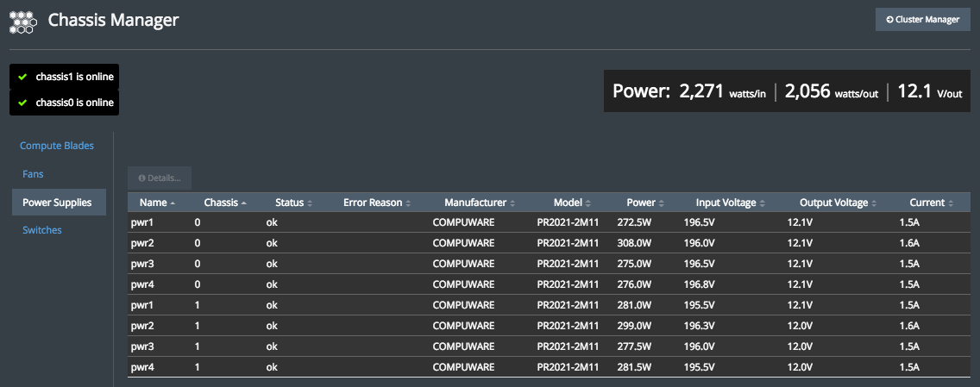Click sort arrows on Status column
The width and height of the screenshot is (980, 387).
310,203
